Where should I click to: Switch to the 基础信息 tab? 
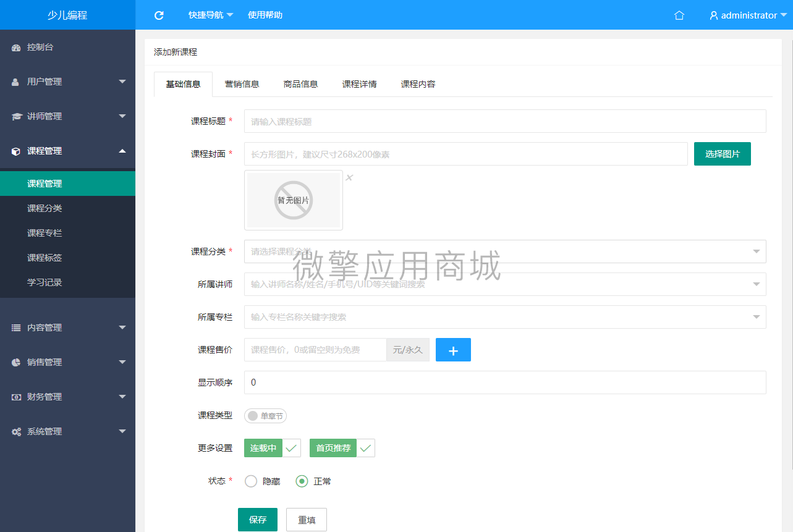[183, 84]
